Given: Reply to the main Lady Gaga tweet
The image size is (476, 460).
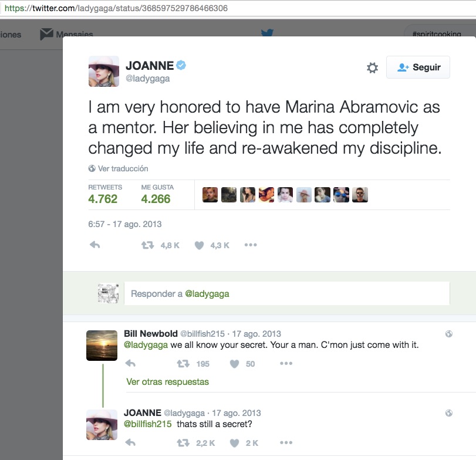Looking at the screenshot, I should 94,245.
